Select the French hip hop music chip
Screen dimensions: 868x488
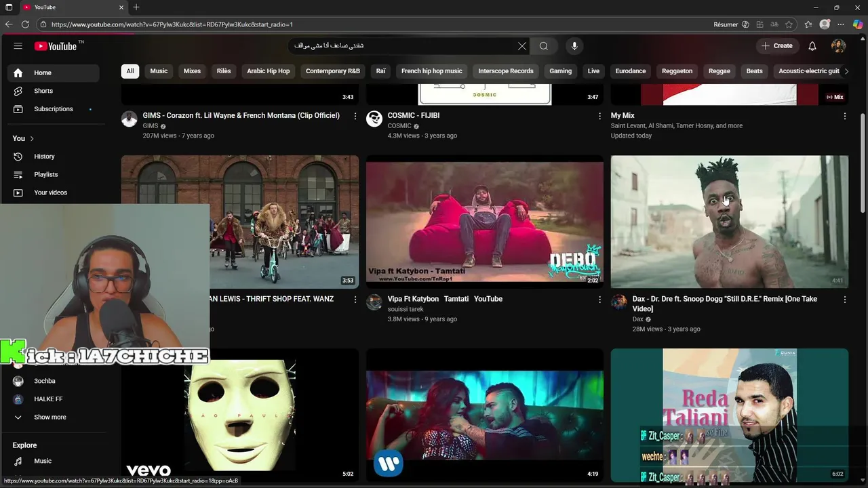pos(431,71)
